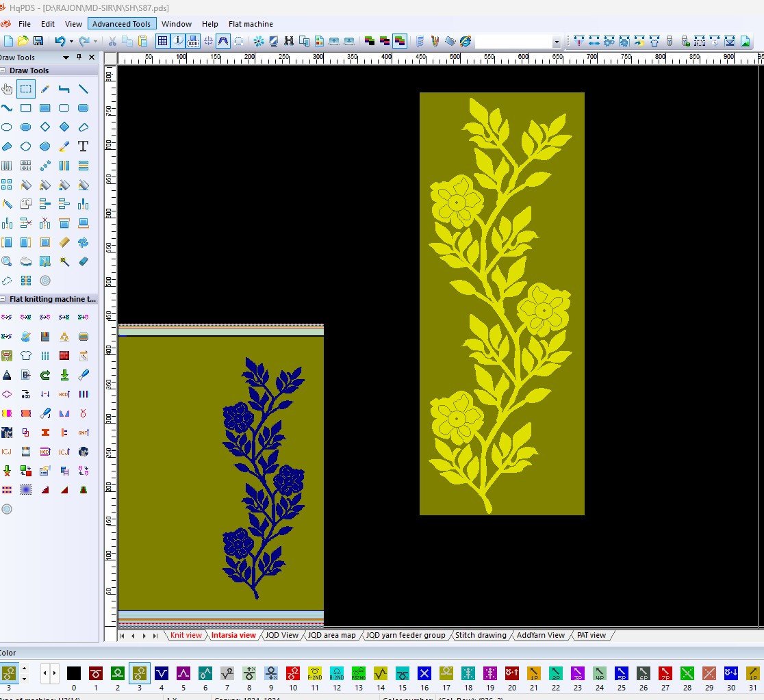Pick the filled diamond shape tool
Image resolution: width=764 pixels, height=700 pixels.
[64, 127]
